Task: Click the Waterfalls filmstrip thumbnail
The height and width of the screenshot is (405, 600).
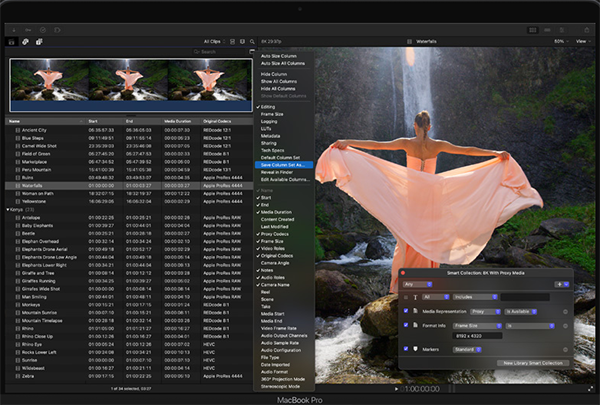Action: point(131,85)
